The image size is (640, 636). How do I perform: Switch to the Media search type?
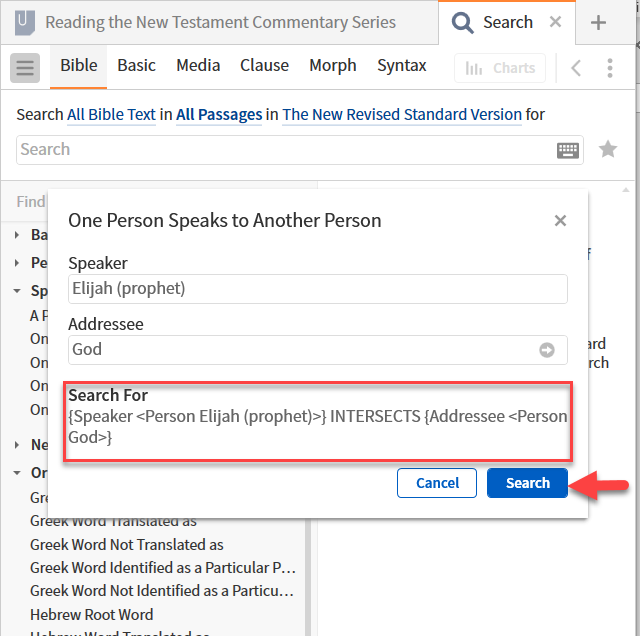pos(198,65)
